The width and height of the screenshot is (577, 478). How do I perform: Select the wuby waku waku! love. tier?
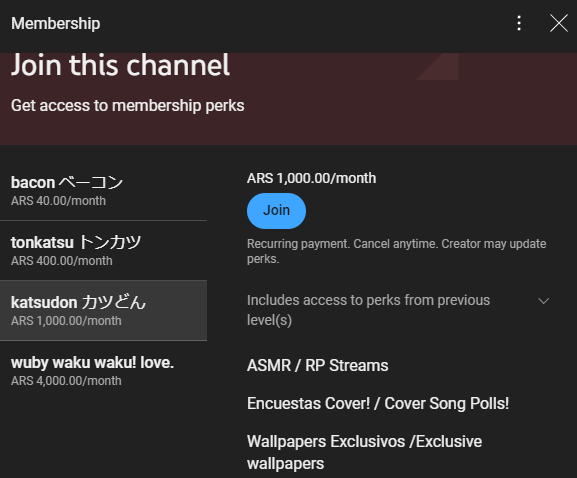[103, 371]
